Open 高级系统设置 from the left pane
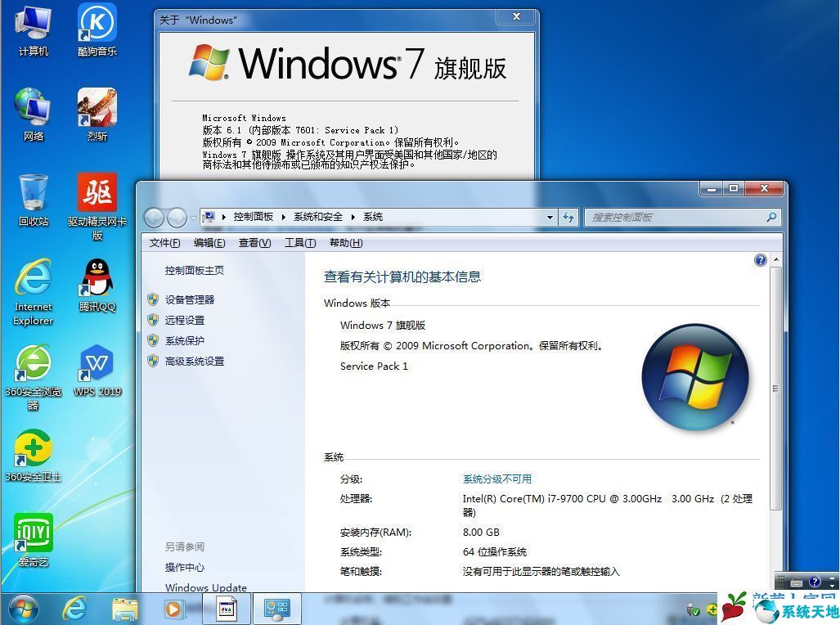Viewport: 840px width, 625px height. pyautogui.click(x=195, y=362)
